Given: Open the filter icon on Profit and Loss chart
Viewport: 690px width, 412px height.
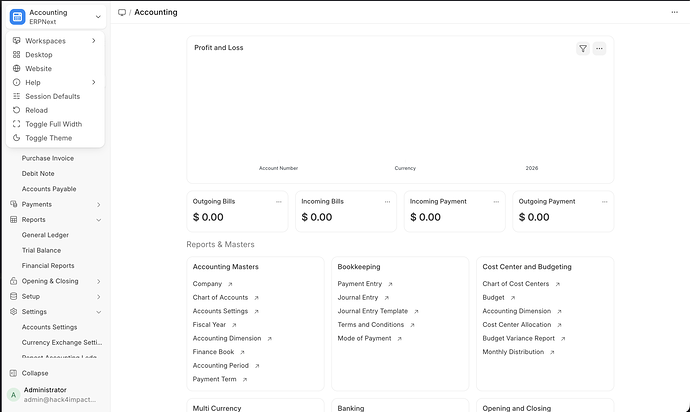Looking at the screenshot, I should pyautogui.click(x=582, y=48).
